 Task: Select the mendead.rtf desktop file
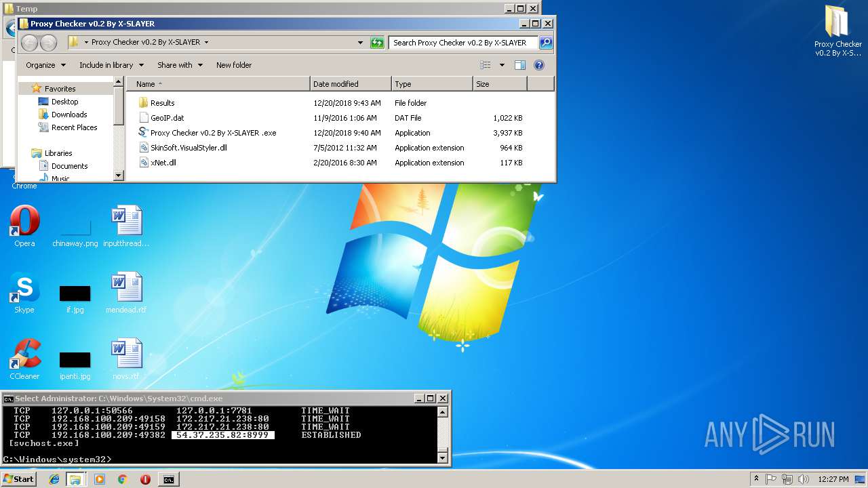pyautogui.click(x=126, y=293)
